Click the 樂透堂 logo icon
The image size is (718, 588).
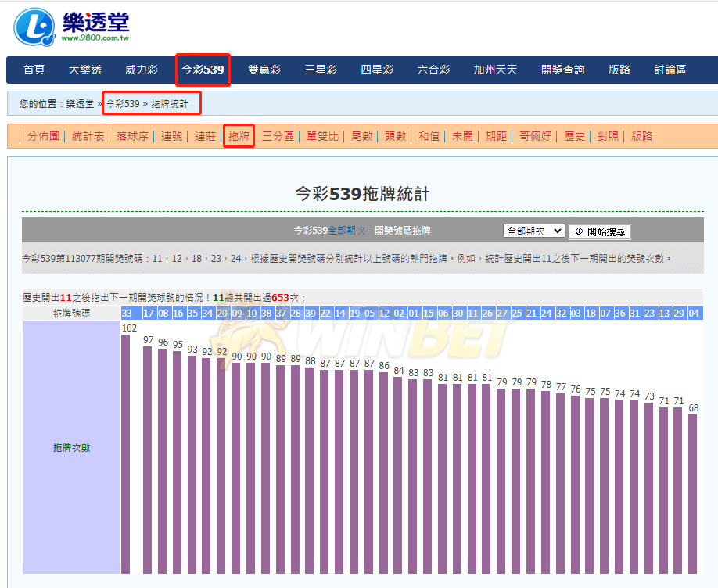pos(34,27)
